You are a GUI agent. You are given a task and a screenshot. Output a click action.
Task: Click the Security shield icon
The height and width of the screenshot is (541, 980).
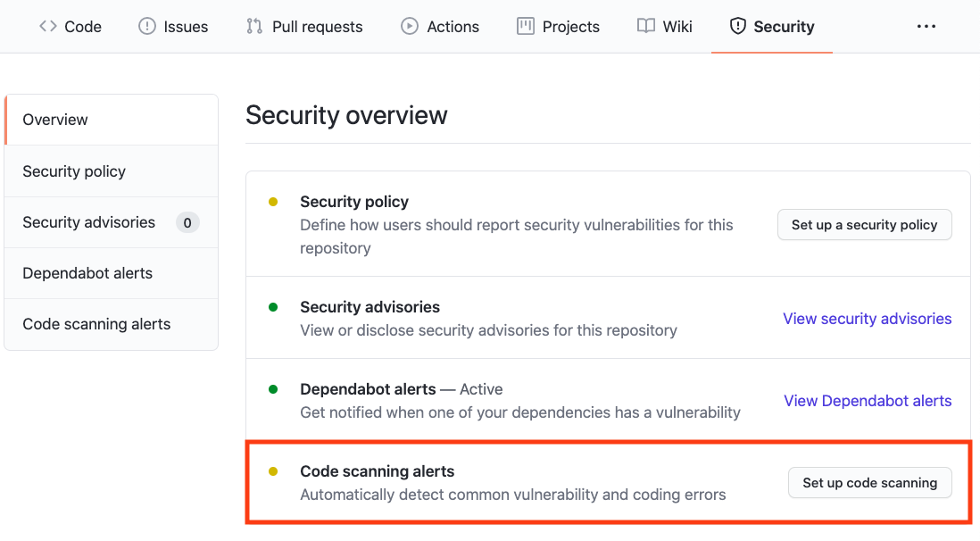click(x=738, y=26)
